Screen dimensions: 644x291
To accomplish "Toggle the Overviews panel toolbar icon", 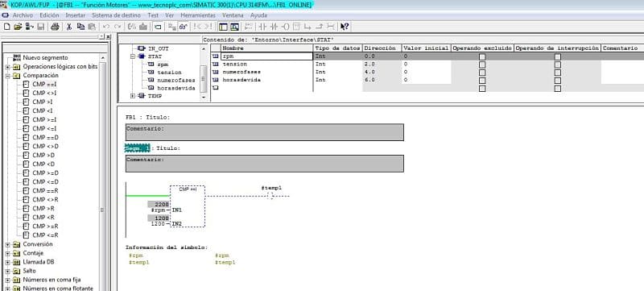I will 223,27.
